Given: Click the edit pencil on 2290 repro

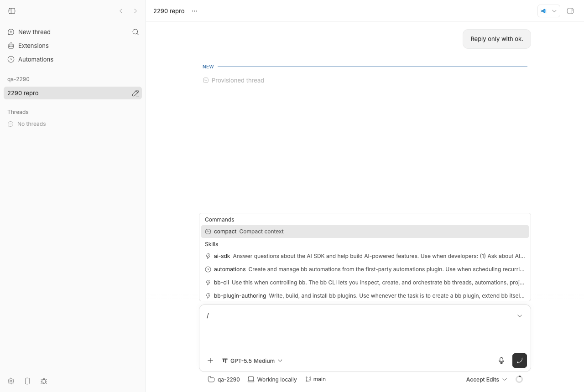Looking at the screenshot, I should (136, 93).
